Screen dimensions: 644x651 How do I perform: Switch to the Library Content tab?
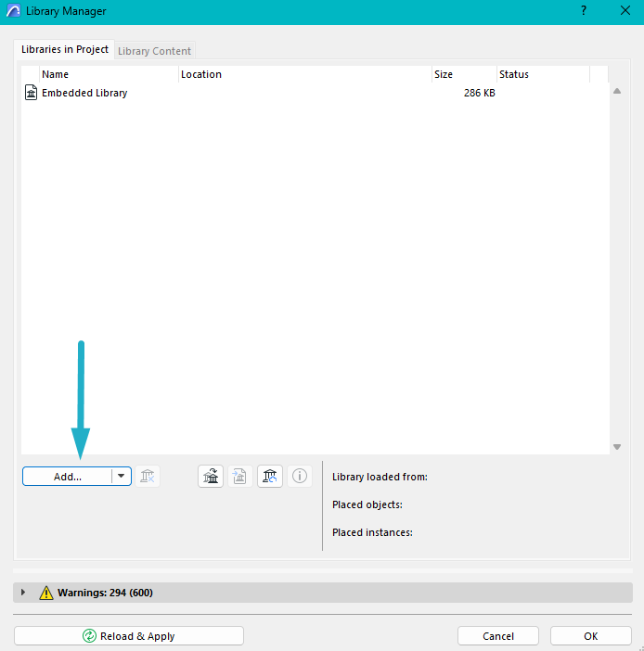154,51
